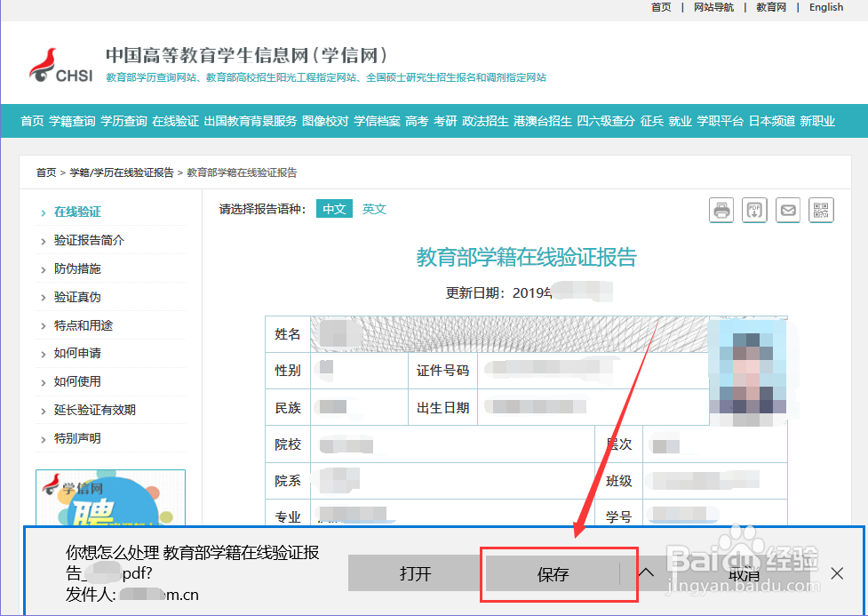Viewport: 868px width, 616px height.
Task: Open 出国教育背景服务 in navigation bar
Action: [251, 121]
